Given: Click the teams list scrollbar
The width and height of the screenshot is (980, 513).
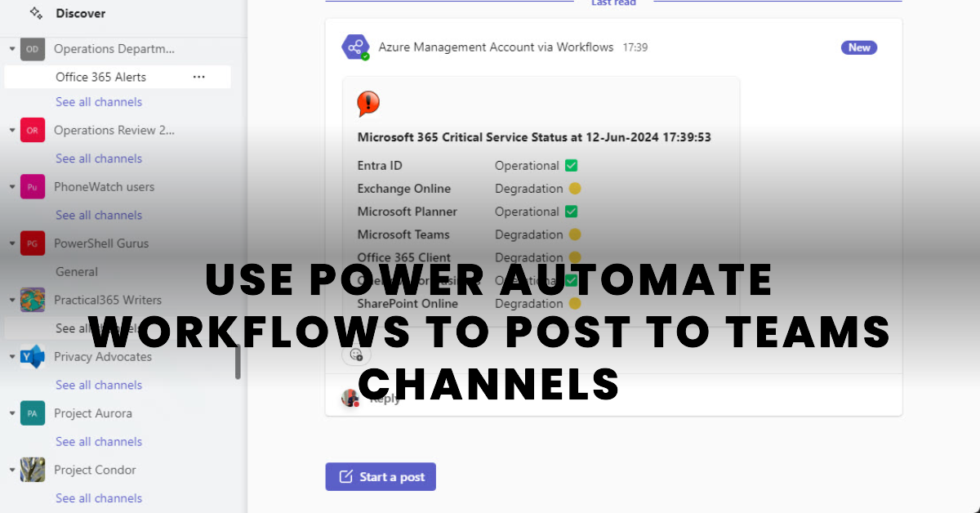Looking at the screenshot, I should [238, 362].
